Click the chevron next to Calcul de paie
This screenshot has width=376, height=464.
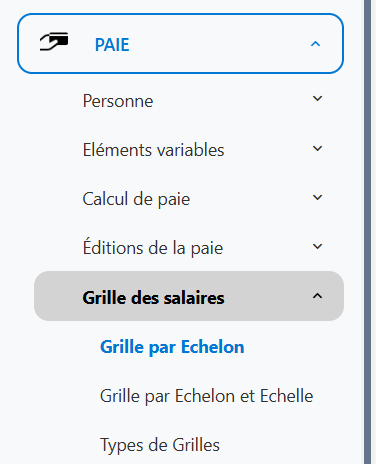317,197
